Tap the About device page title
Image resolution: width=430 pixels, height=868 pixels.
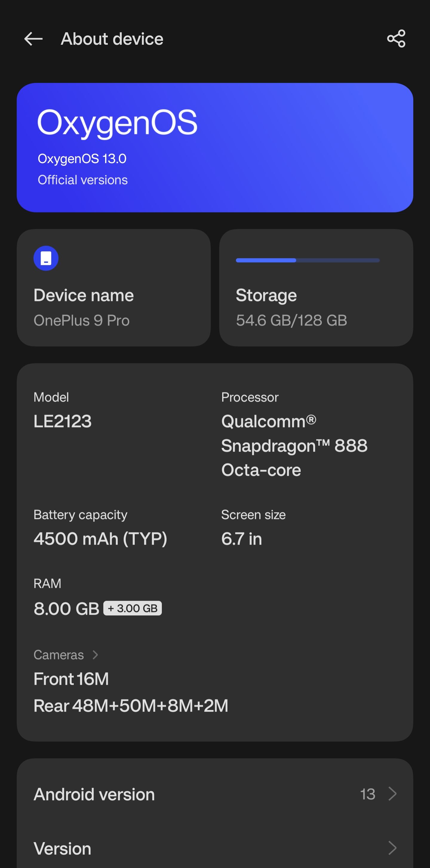coord(112,39)
